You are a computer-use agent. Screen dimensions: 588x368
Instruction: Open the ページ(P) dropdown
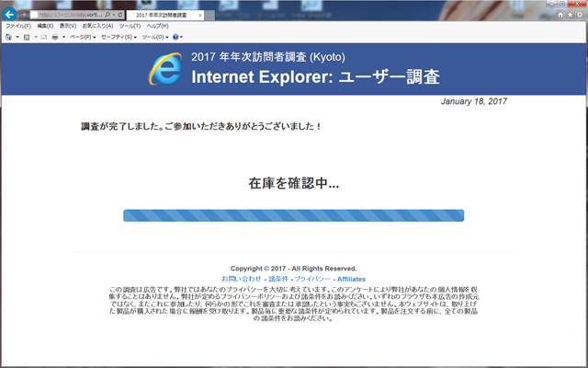pos(83,37)
